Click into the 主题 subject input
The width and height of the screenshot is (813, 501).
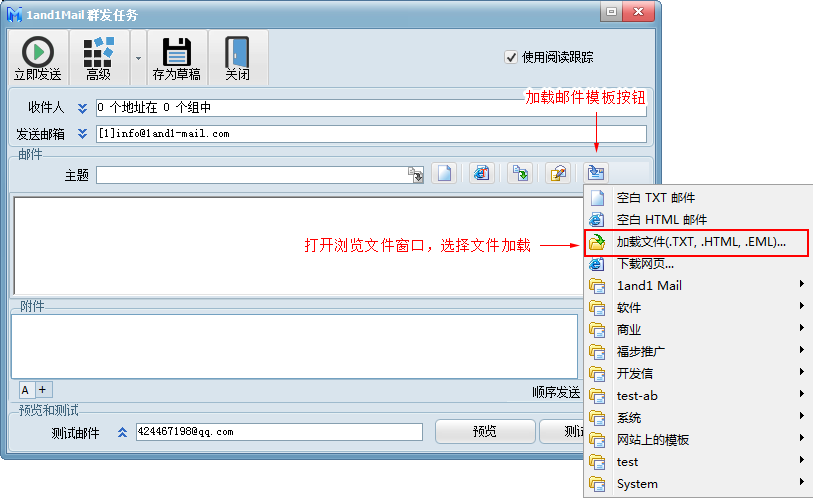[x=252, y=175]
